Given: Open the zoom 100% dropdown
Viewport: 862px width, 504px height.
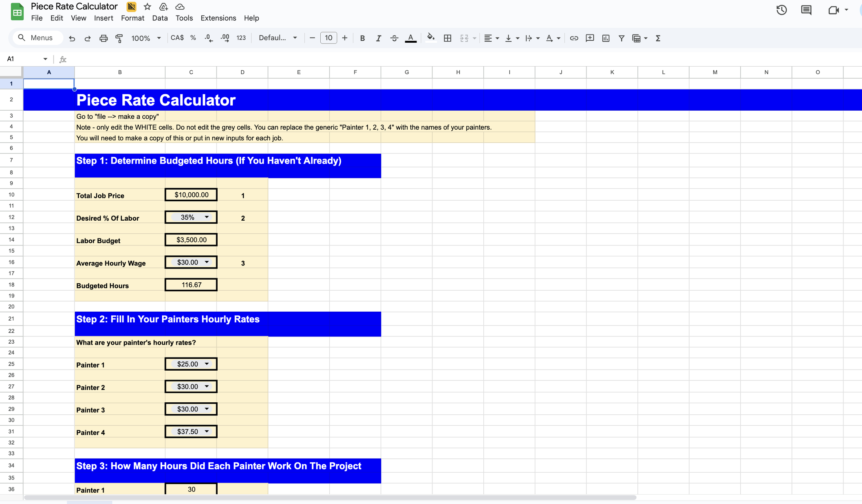Looking at the screenshot, I should tap(146, 38).
